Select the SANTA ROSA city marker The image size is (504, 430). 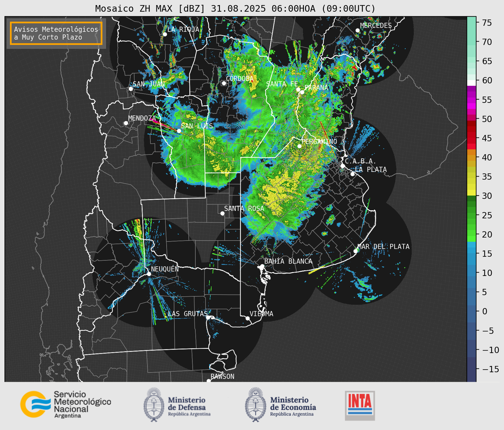pyautogui.click(x=222, y=213)
